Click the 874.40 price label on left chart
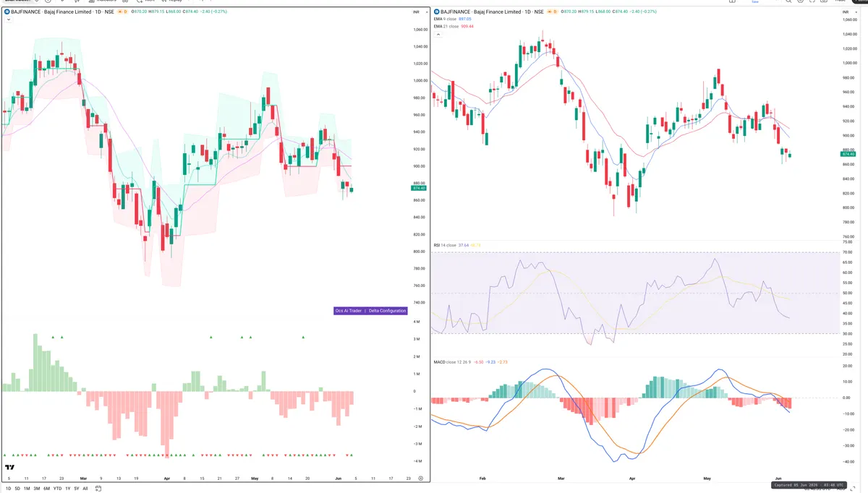 point(417,188)
